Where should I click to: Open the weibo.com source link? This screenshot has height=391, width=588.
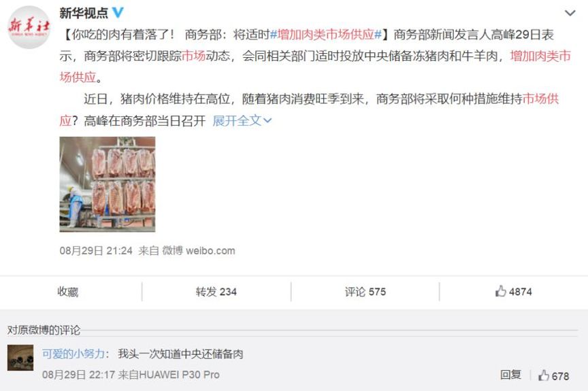pyautogui.click(x=210, y=250)
